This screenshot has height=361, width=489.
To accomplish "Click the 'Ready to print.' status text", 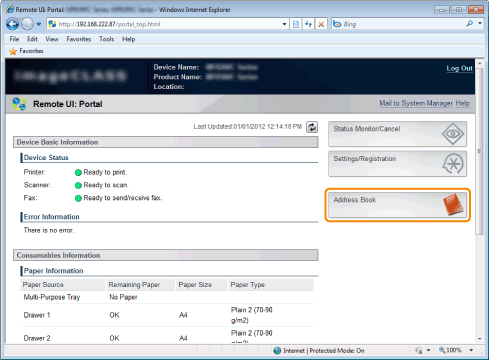I will tap(105, 172).
